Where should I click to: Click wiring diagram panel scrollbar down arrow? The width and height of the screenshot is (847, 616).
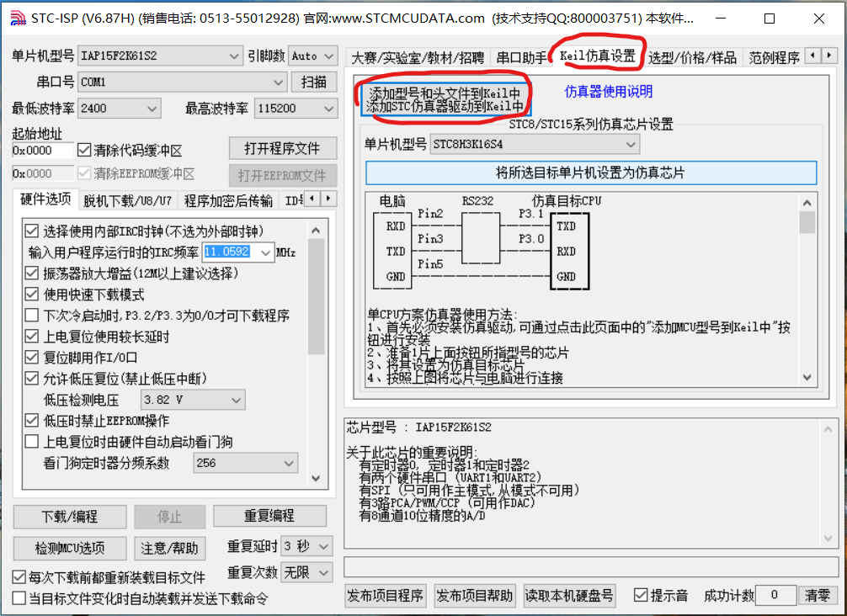(x=807, y=377)
